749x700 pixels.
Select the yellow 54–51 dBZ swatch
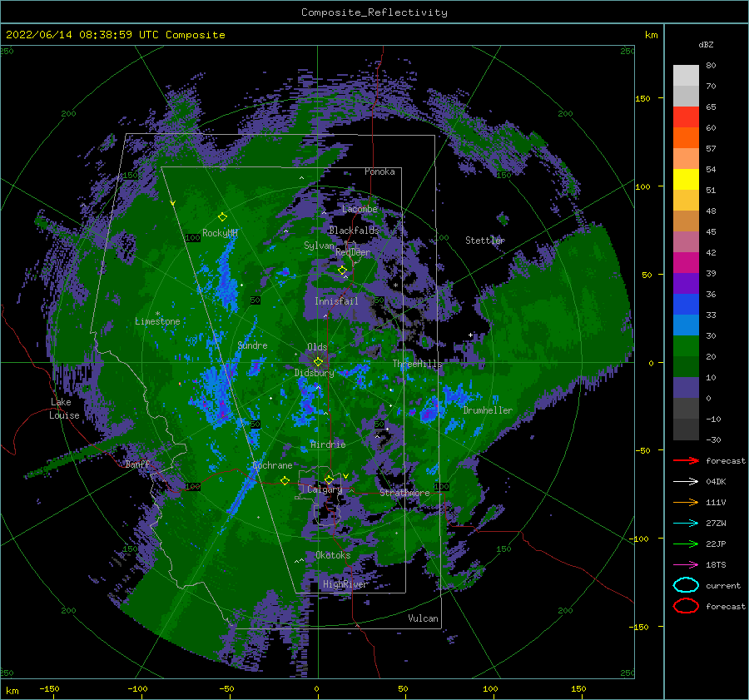(x=686, y=179)
